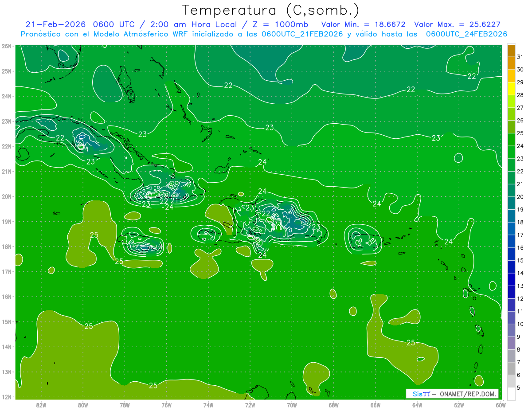The width and height of the screenshot is (532, 411).
Task: Click the 20N latitude axis label
Action: [6, 196]
